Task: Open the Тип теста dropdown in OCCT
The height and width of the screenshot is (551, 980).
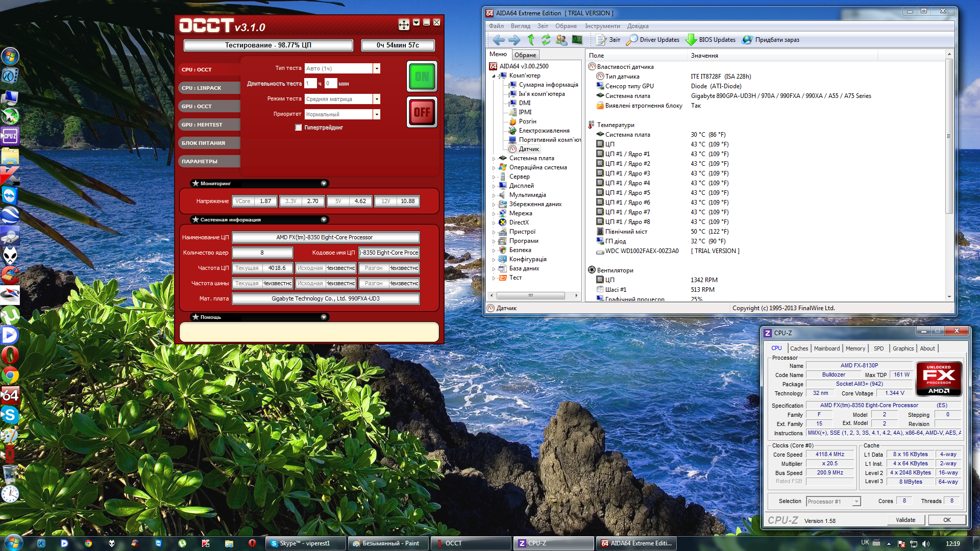Action: 377,68
